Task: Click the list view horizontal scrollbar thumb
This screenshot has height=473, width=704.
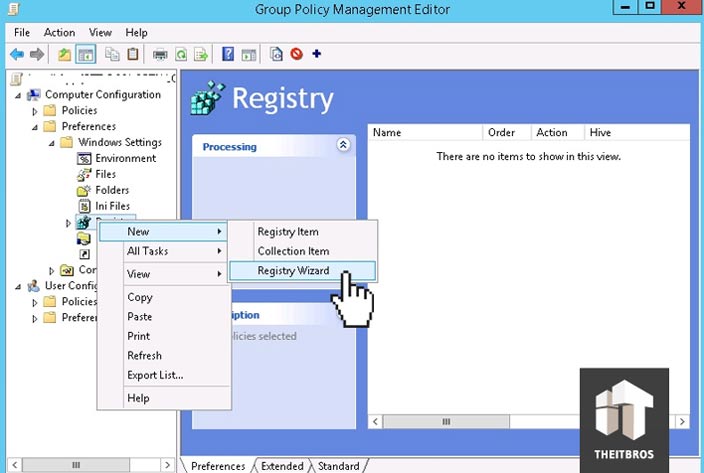Action: tap(446, 422)
